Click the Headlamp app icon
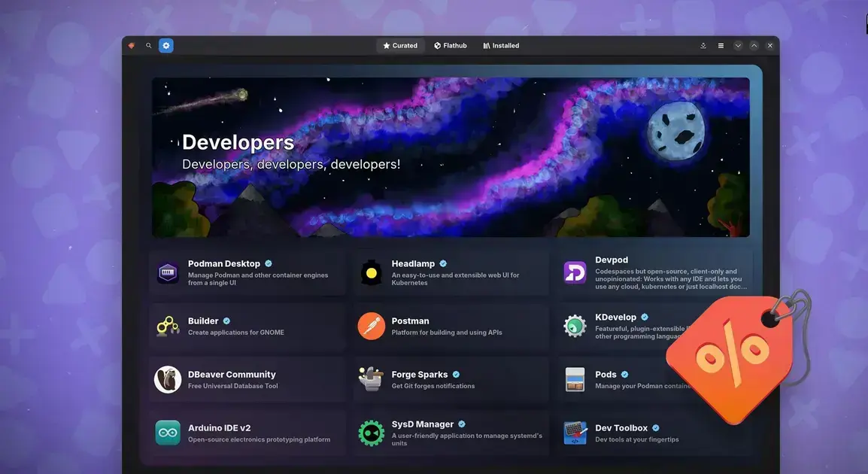The width and height of the screenshot is (868, 474). (371, 272)
